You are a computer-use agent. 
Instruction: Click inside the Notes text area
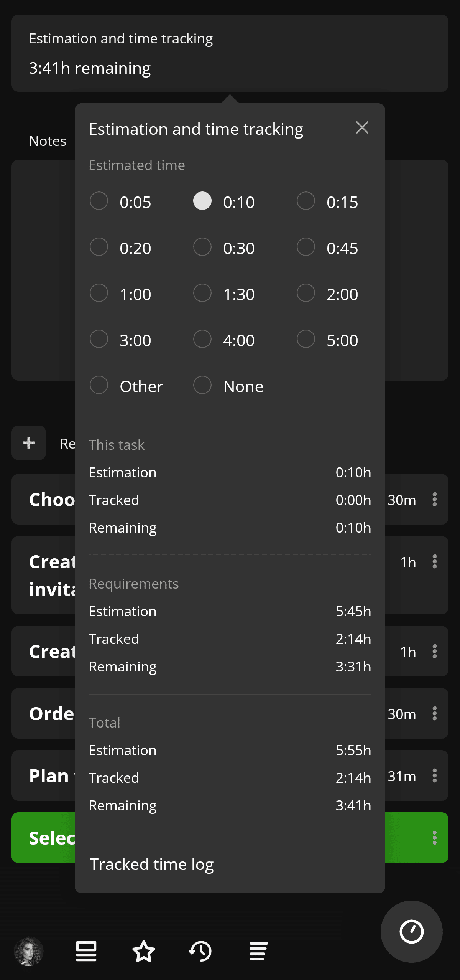43,269
